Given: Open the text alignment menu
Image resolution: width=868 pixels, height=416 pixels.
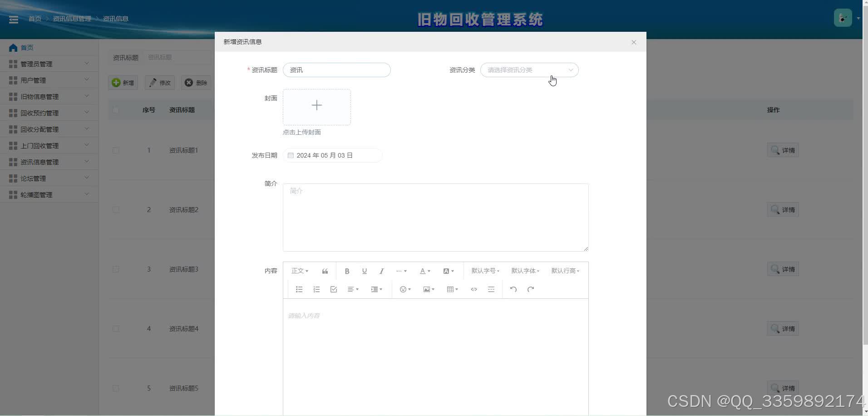Looking at the screenshot, I should (x=353, y=289).
